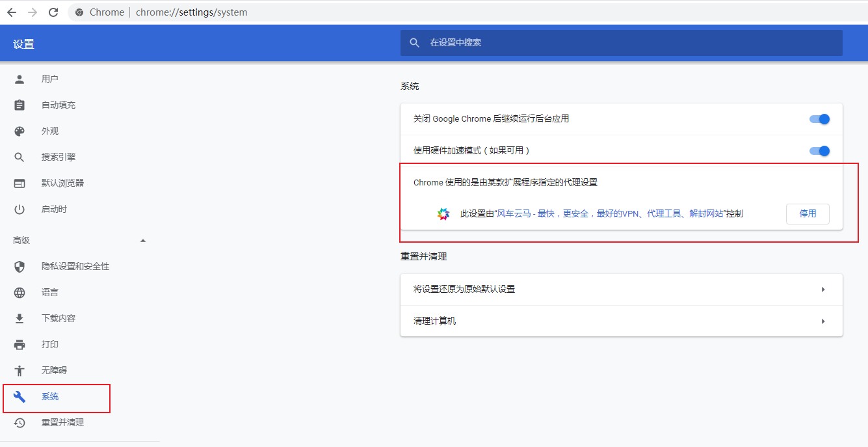Screen dimensions: 868x447
Task: Expand 清理计算机 arrow
Action: tap(823, 321)
